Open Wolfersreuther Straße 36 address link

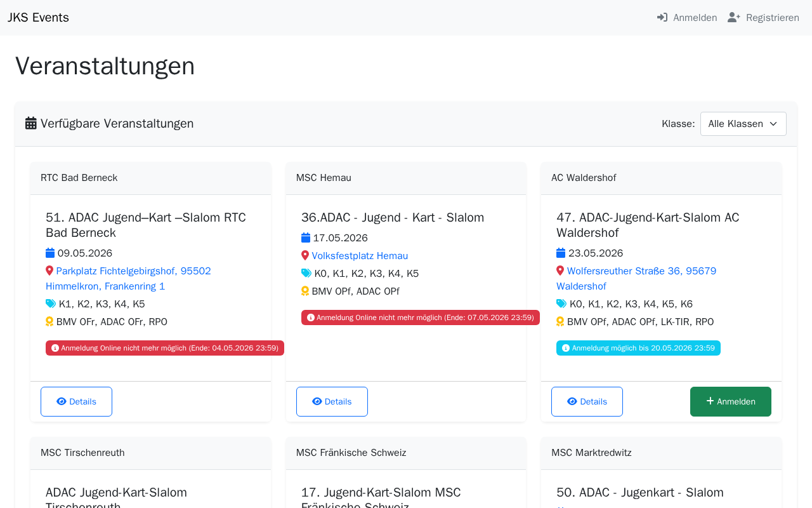click(x=636, y=278)
